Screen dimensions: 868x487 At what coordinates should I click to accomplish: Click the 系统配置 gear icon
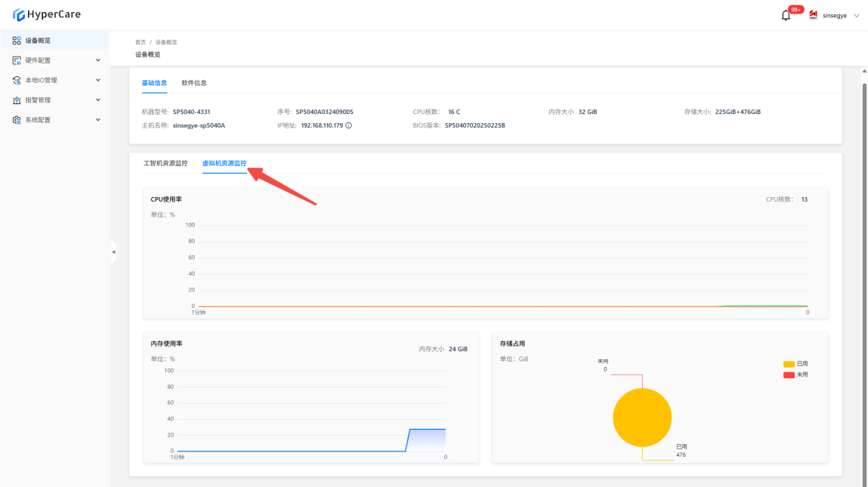pos(17,119)
